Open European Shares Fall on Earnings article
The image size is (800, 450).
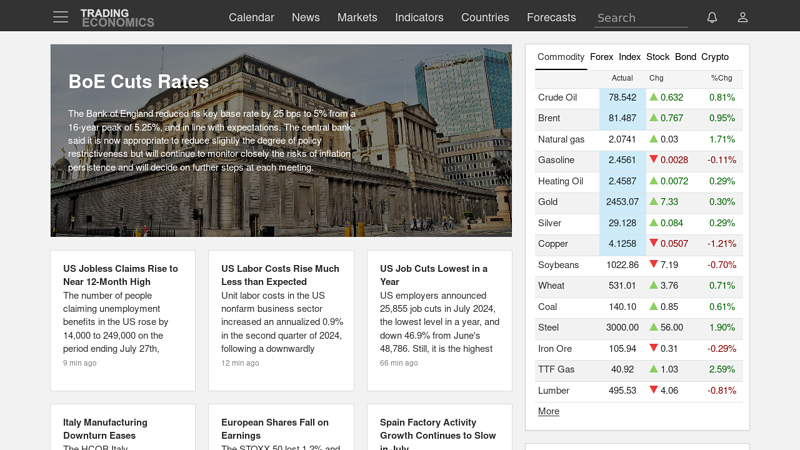click(x=274, y=429)
